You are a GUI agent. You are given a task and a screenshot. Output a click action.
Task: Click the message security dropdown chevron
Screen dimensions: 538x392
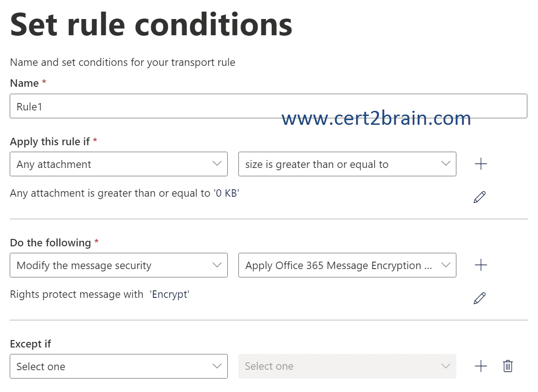[x=217, y=265]
